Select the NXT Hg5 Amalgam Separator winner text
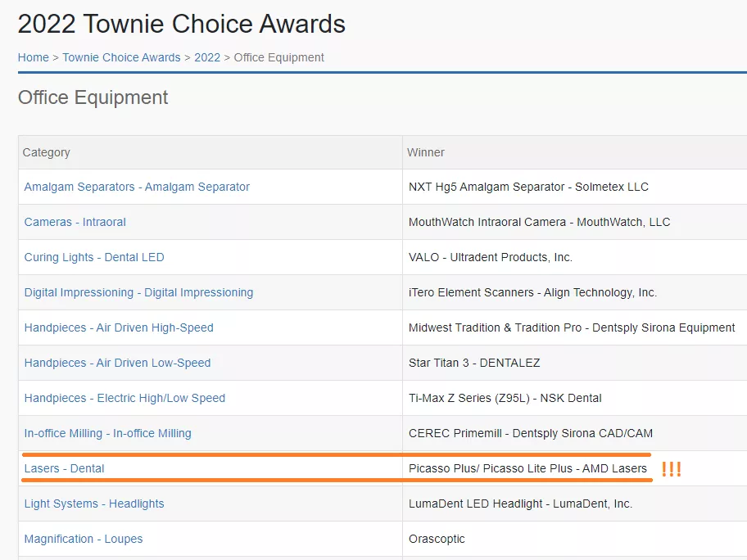The height and width of the screenshot is (560, 747). click(528, 187)
